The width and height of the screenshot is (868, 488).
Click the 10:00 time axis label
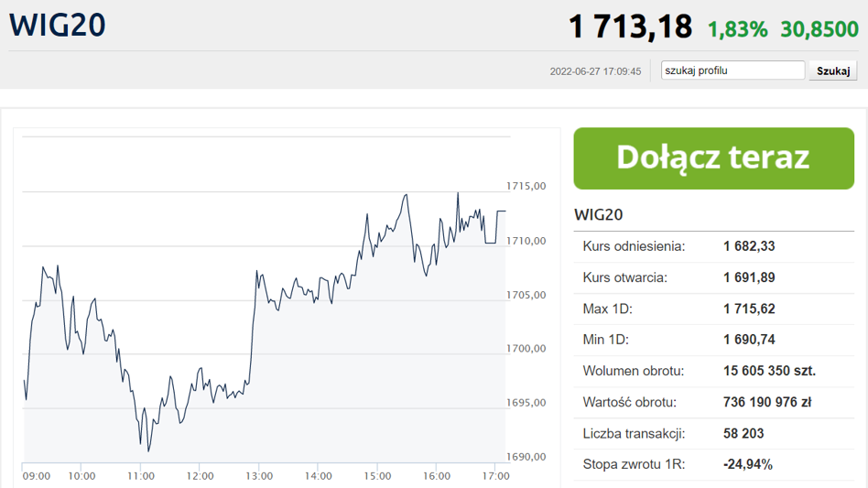point(81,476)
